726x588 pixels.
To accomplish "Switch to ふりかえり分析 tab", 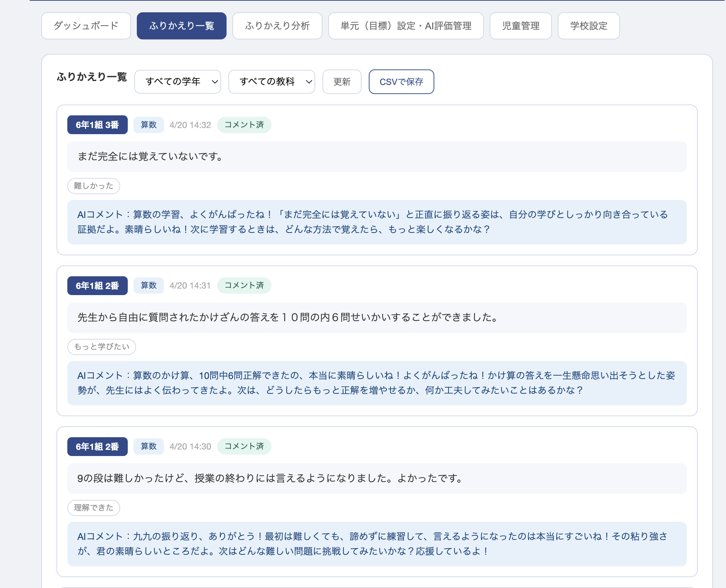I will (277, 26).
